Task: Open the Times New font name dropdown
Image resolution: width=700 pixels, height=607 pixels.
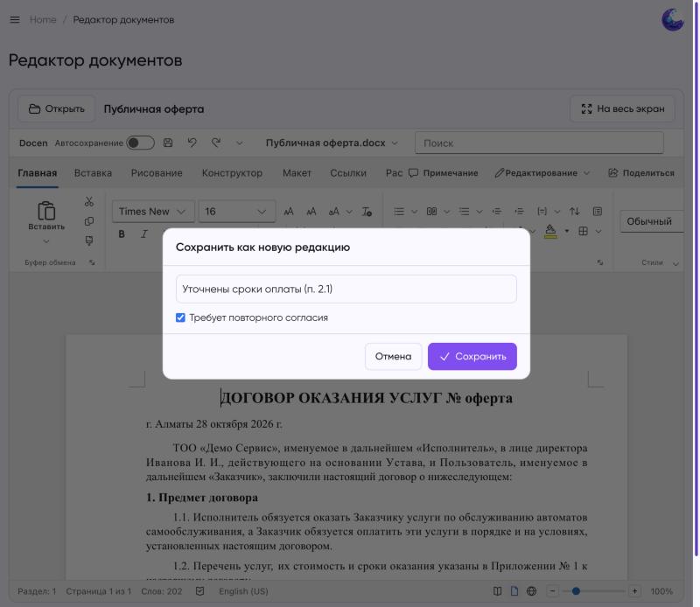Action: [153, 212]
